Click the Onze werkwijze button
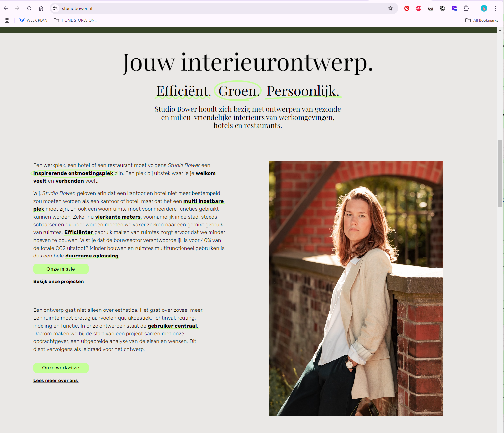Viewport: 504px width, 433px height. click(x=61, y=368)
